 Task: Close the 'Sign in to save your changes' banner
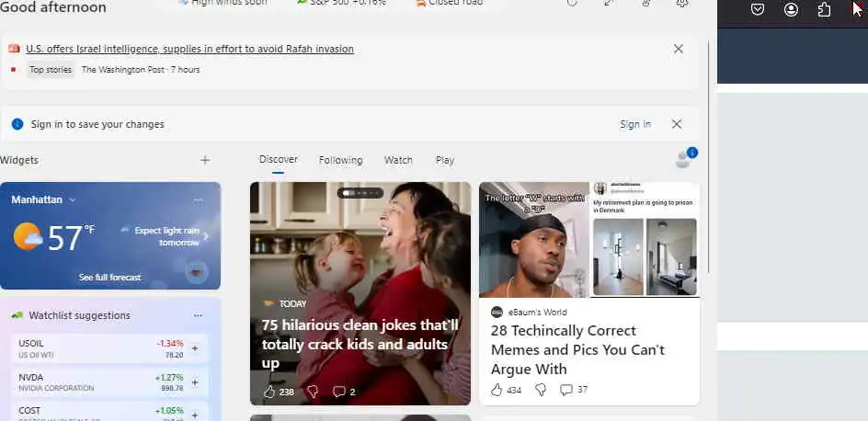[677, 124]
